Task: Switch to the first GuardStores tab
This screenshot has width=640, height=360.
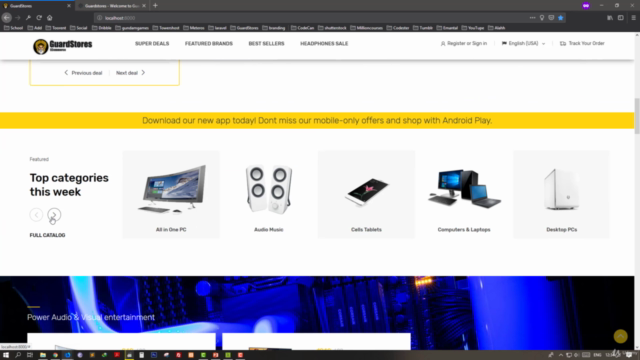Action: pos(36,6)
